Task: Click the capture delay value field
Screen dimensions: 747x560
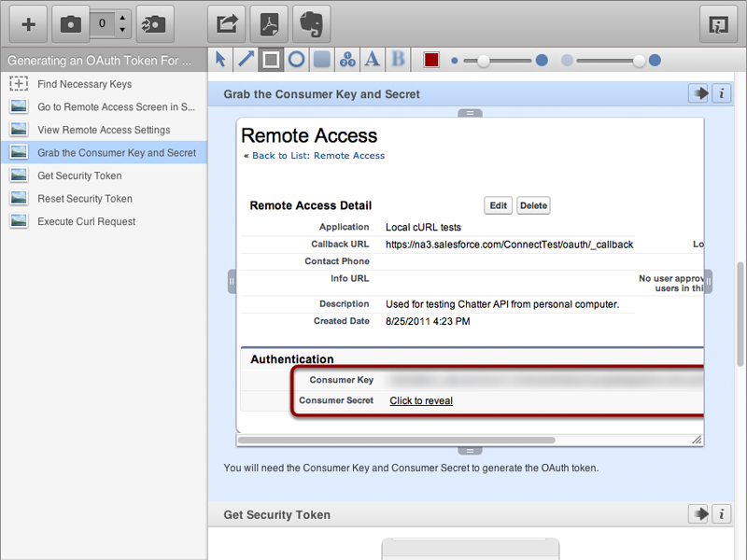Action: [102, 23]
